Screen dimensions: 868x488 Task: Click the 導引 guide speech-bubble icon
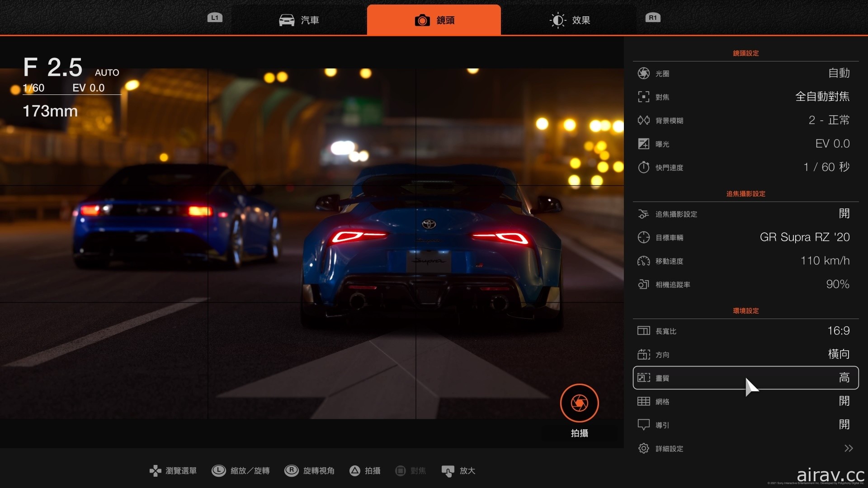pos(644,425)
